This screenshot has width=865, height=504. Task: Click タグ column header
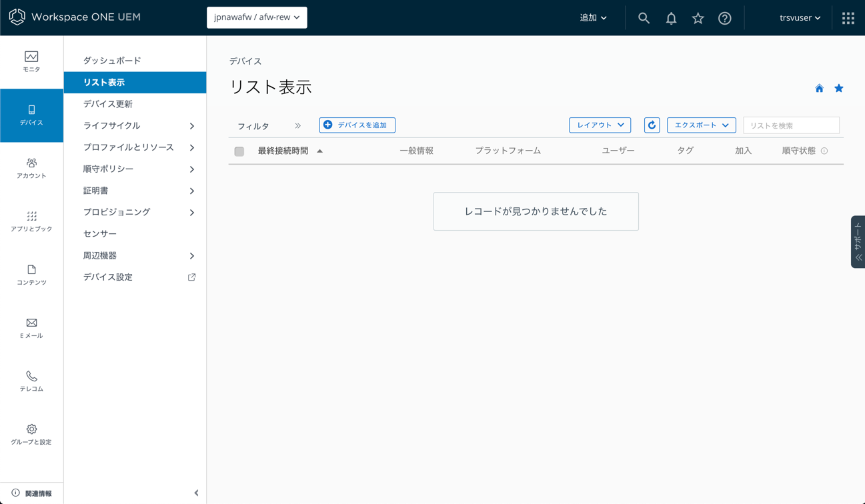(686, 151)
